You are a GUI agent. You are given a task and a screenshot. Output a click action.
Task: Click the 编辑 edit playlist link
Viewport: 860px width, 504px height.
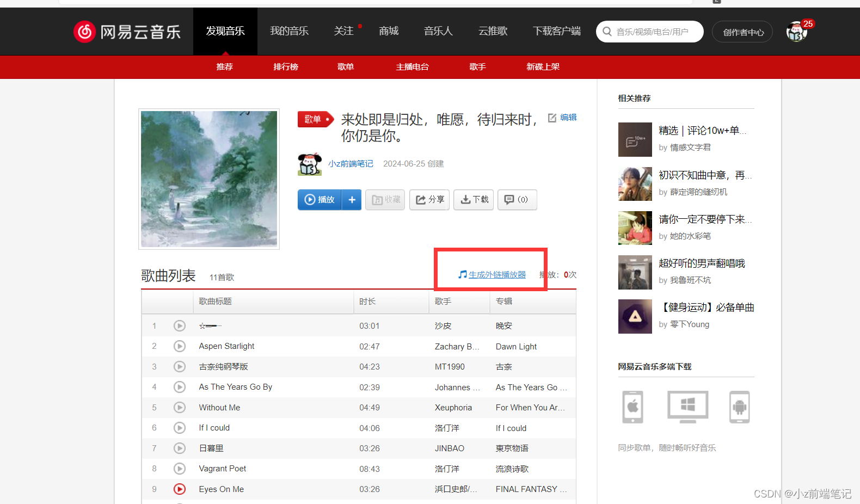(562, 118)
